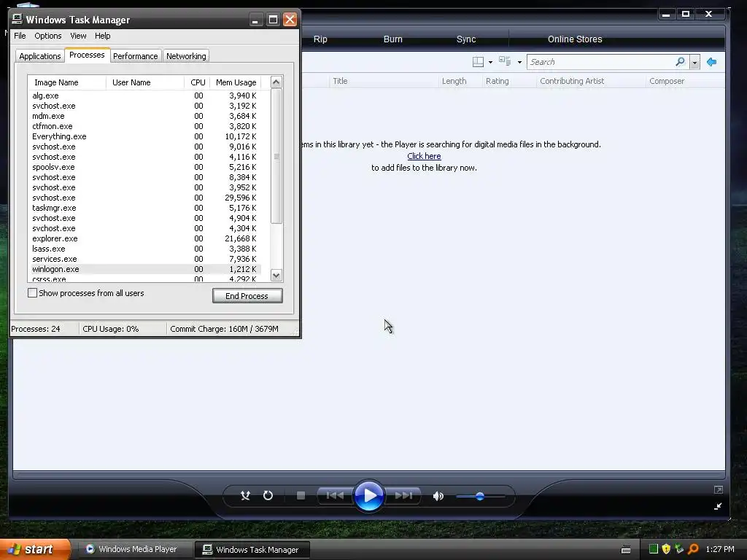Click the blue back arrow beside search
The height and width of the screenshot is (560, 747).
pyautogui.click(x=712, y=62)
